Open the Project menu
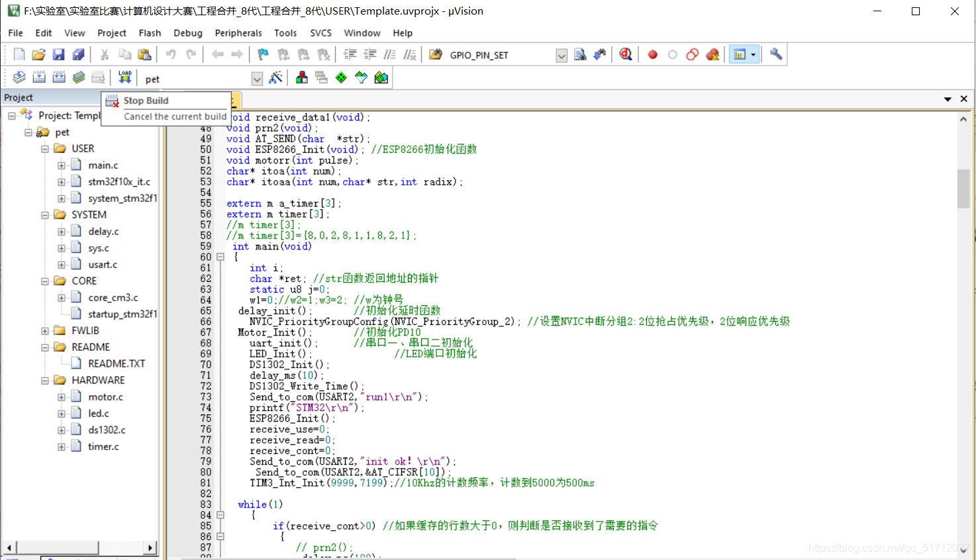 point(111,33)
